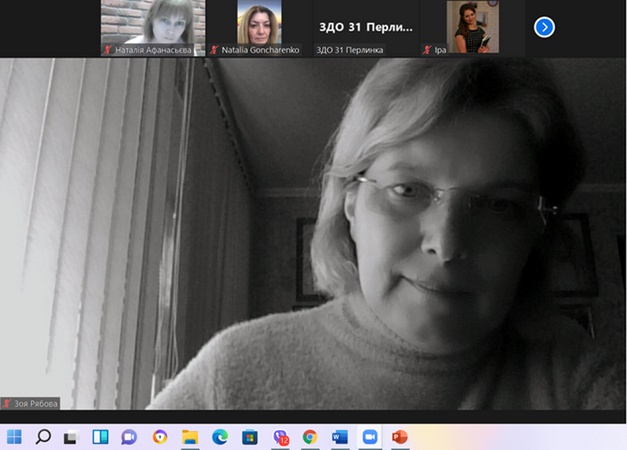
Task: Open Microsoft Edge browser
Action: (x=220, y=437)
